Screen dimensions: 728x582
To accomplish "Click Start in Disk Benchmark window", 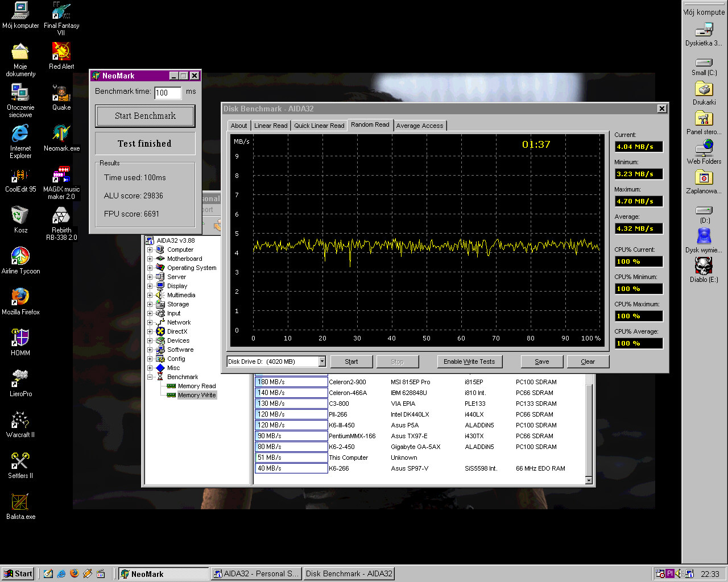I will (351, 361).
